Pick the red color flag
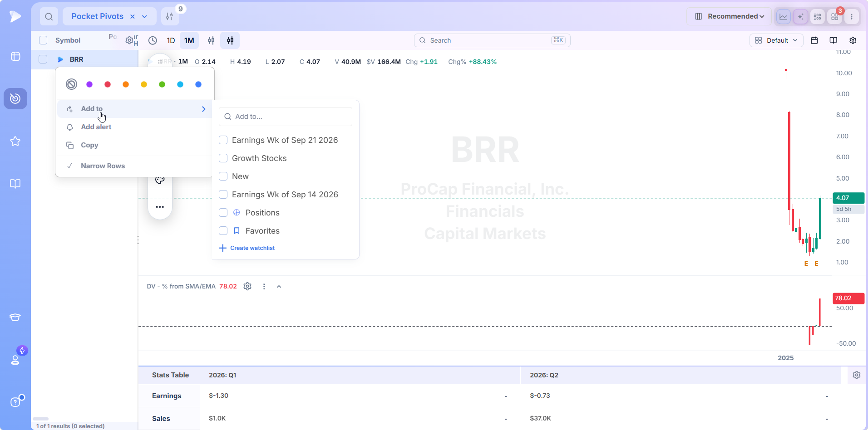Viewport: 868px width, 430px height. click(x=108, y=84)
